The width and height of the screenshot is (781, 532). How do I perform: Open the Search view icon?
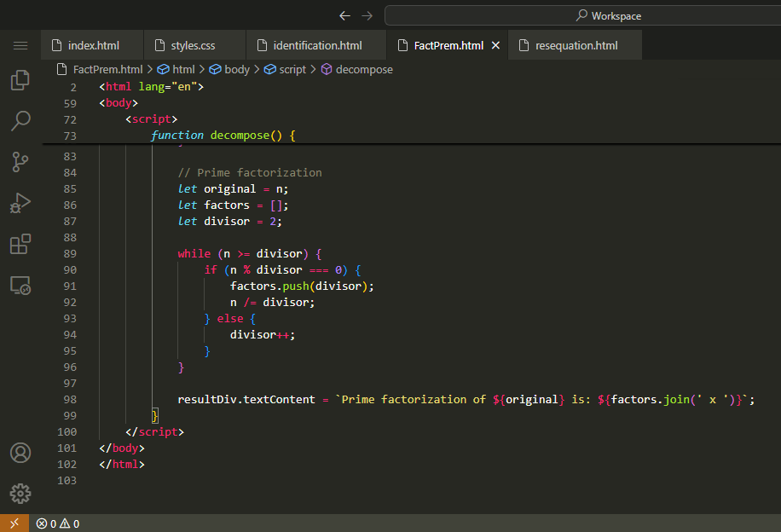(20, 121)
